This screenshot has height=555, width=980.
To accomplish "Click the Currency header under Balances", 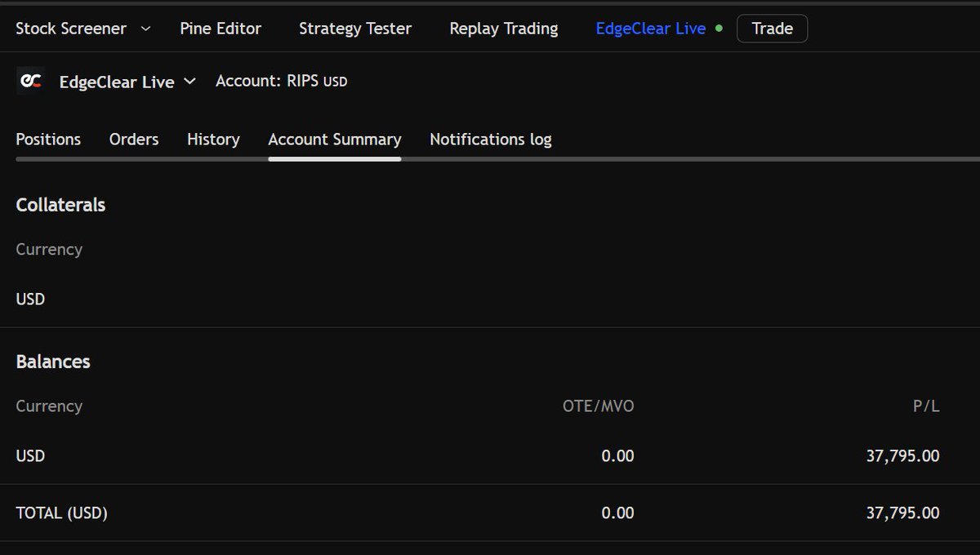I will pyautogui.click(x=49, y=406).
